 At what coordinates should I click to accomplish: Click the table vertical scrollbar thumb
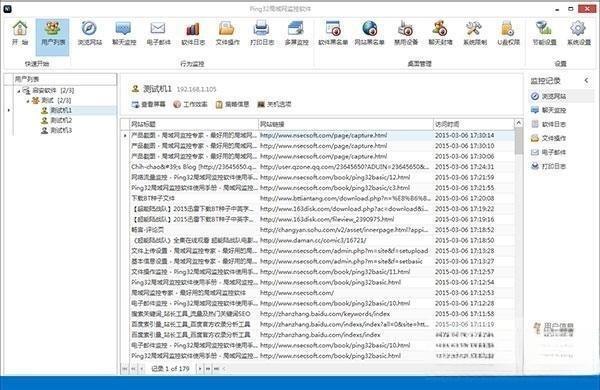click(x=518, y=140)
